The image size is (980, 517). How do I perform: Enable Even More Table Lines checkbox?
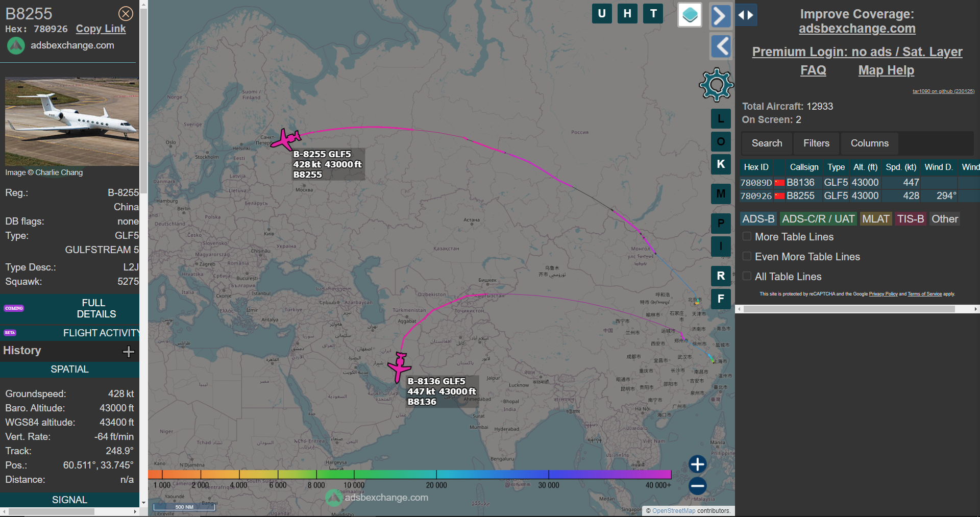pos(747,256)
